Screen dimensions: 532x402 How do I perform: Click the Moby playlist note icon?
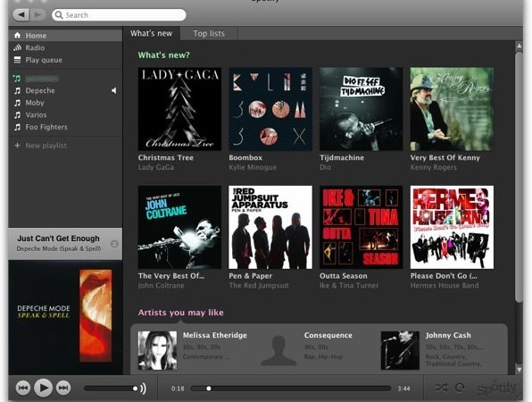point(17,103)
